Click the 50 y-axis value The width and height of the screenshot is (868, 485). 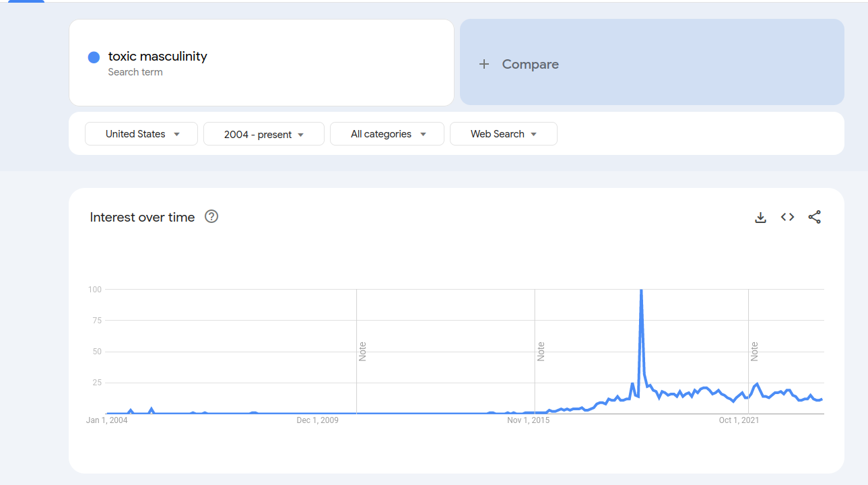[97, 352]
